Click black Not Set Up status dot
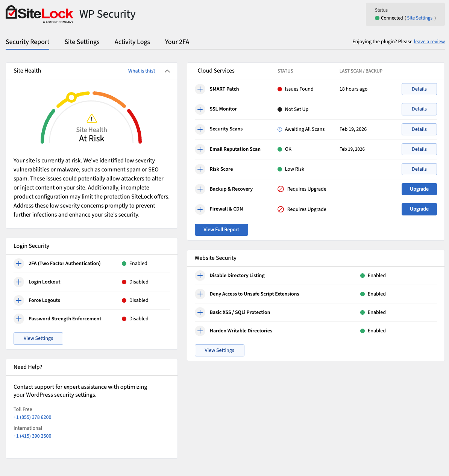The image size is (449, 476). coord(280,109)
